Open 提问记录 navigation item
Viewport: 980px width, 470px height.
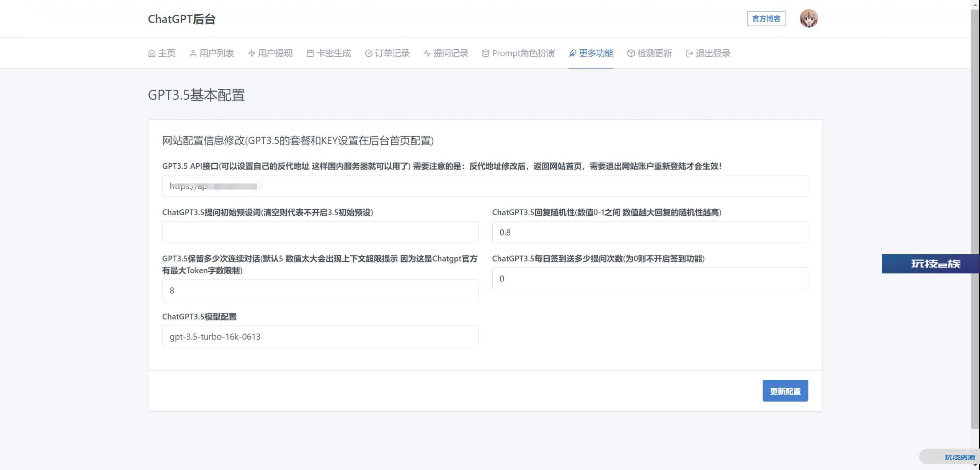pyautogui.click(x=446, y=53)
